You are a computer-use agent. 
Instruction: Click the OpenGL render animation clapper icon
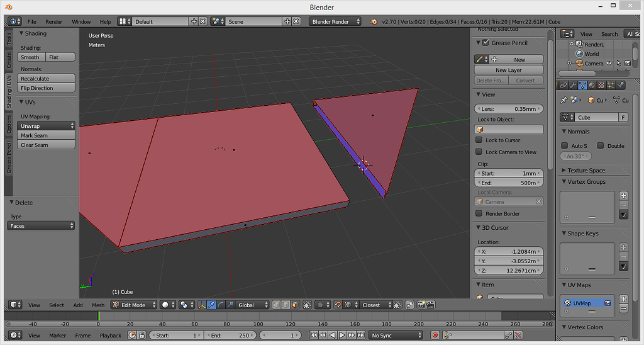tap(430, 305)
